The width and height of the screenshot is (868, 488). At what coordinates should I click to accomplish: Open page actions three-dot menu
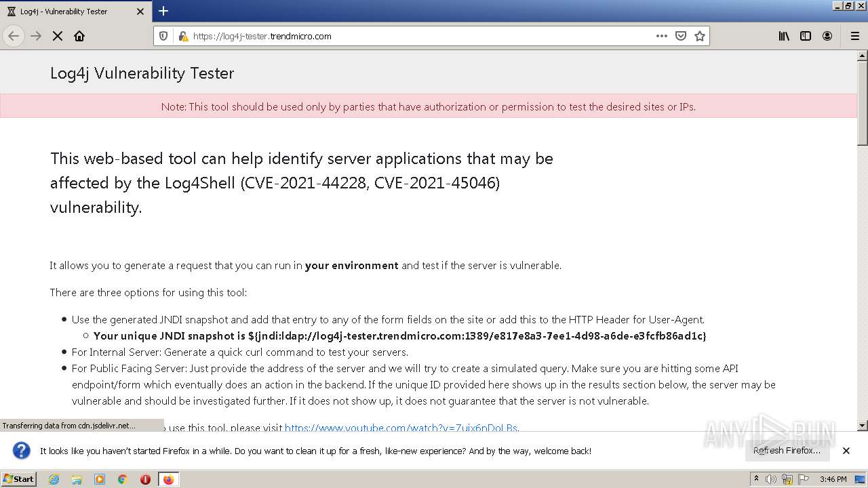662,36
